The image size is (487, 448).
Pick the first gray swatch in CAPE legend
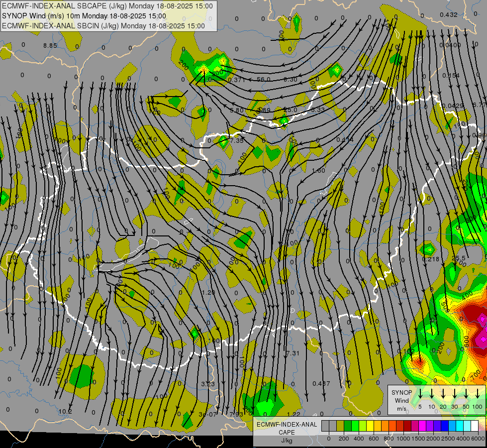(x=325, y=426)
